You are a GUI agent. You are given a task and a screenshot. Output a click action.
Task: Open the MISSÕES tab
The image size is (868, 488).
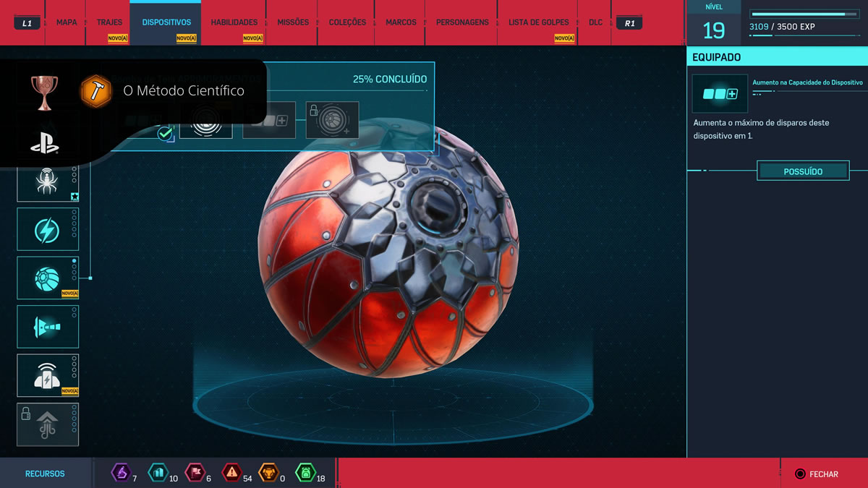click(x=293, y=22)
